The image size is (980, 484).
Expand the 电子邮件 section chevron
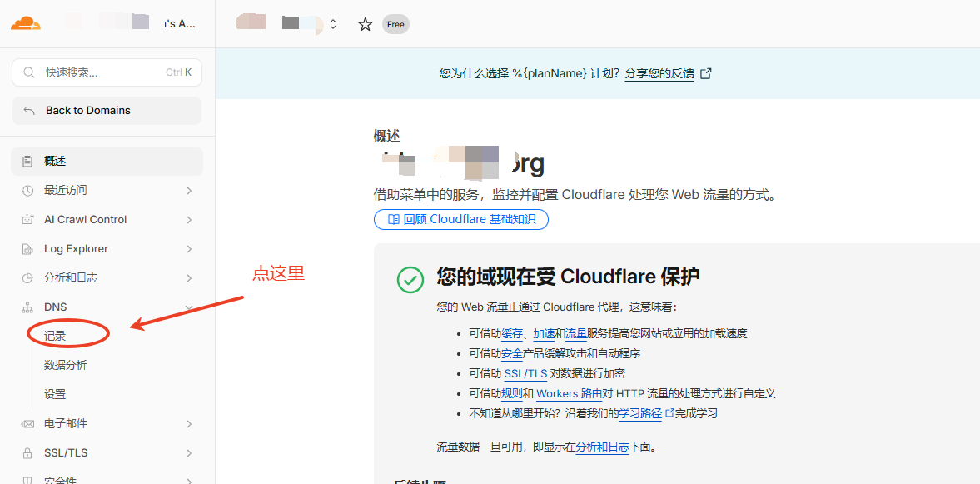pos(189,424)
